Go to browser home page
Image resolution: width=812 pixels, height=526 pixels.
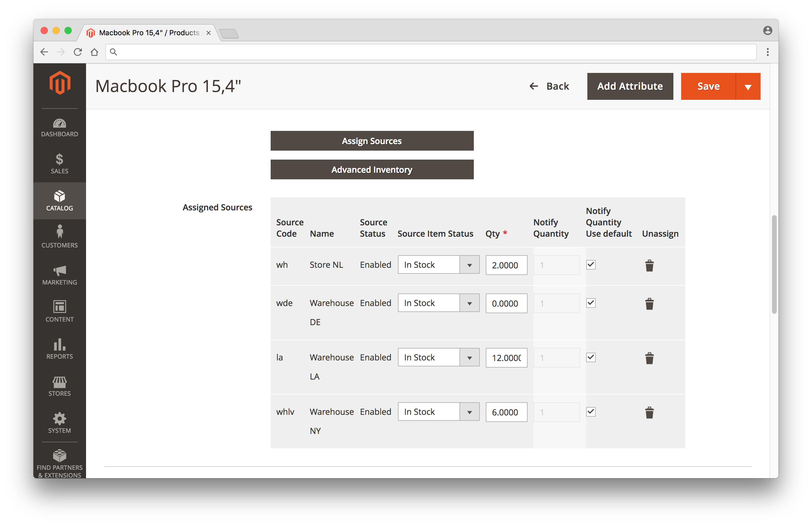tap(94, 52)
